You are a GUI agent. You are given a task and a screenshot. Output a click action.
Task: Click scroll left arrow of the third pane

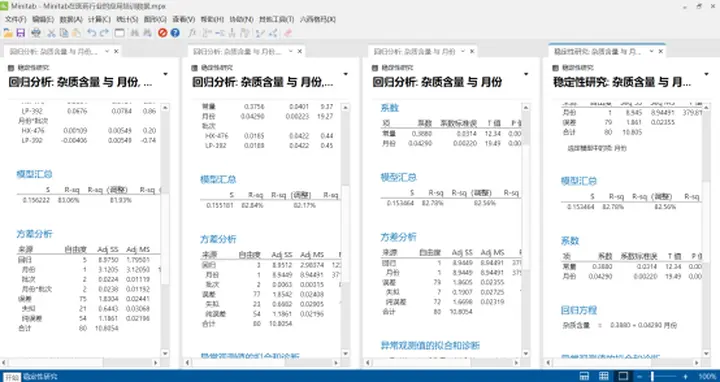click(368, 363)
